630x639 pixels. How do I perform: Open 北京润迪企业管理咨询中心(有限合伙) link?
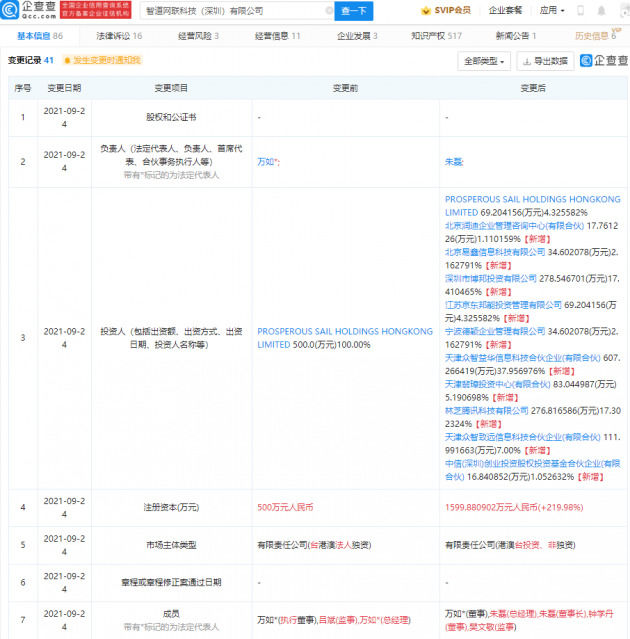point(514,226)
